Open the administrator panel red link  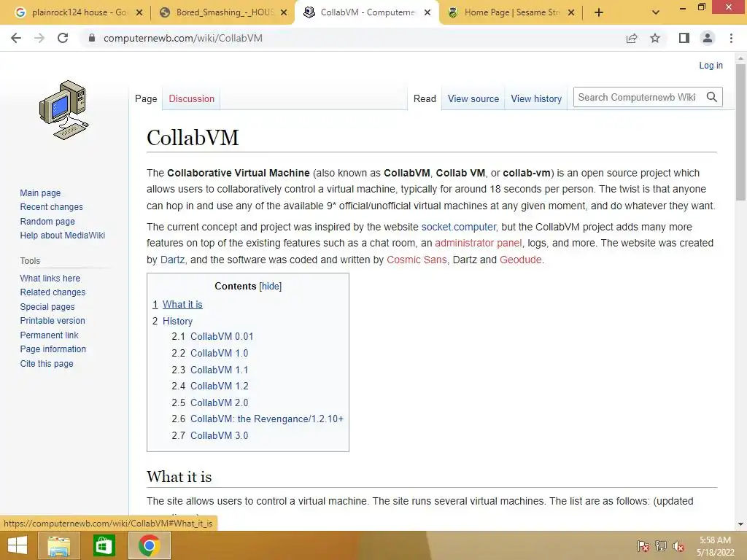coord(479,243)
